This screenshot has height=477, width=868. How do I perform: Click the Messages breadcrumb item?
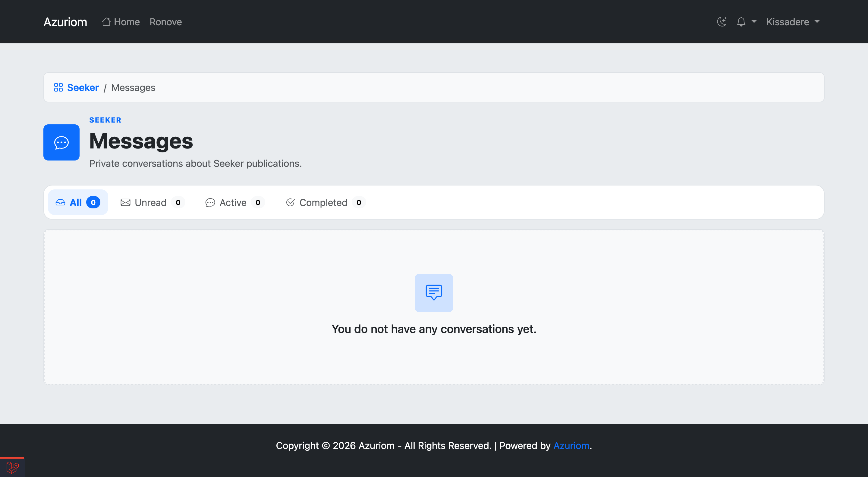(133, 88)
